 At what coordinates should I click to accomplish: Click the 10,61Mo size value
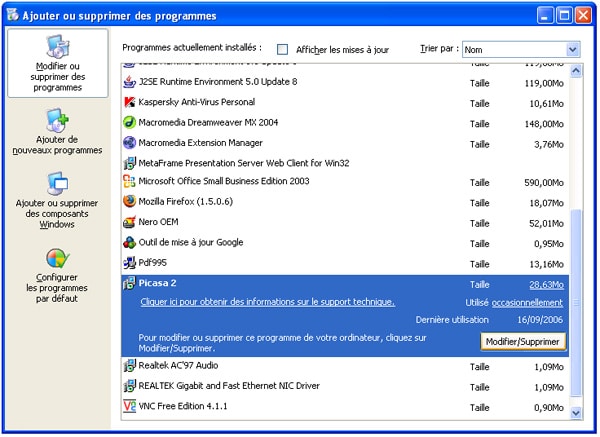click(x=546, y=104)
